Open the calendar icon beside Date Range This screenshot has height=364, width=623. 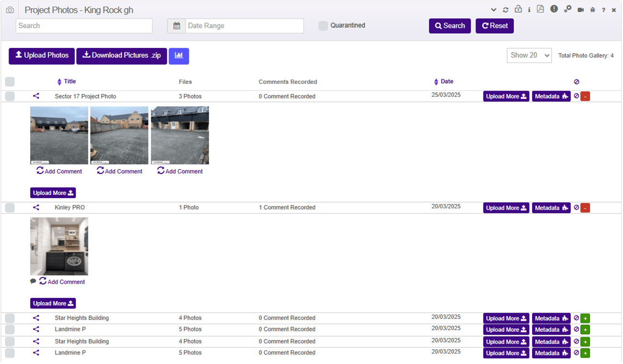176,26
